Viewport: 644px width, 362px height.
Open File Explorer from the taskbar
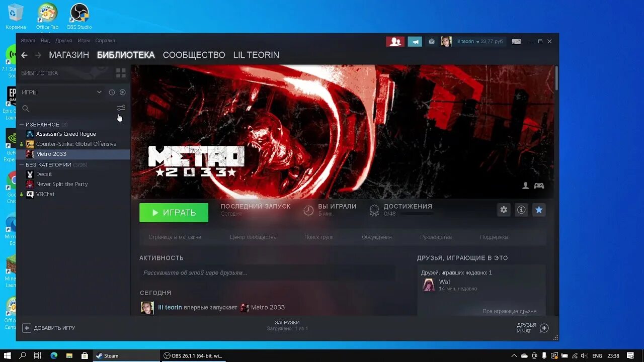(x=69, y=355)
